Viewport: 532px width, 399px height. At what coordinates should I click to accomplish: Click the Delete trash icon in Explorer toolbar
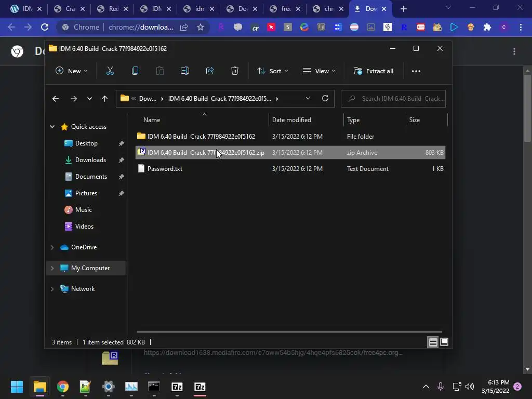[235, 71]
